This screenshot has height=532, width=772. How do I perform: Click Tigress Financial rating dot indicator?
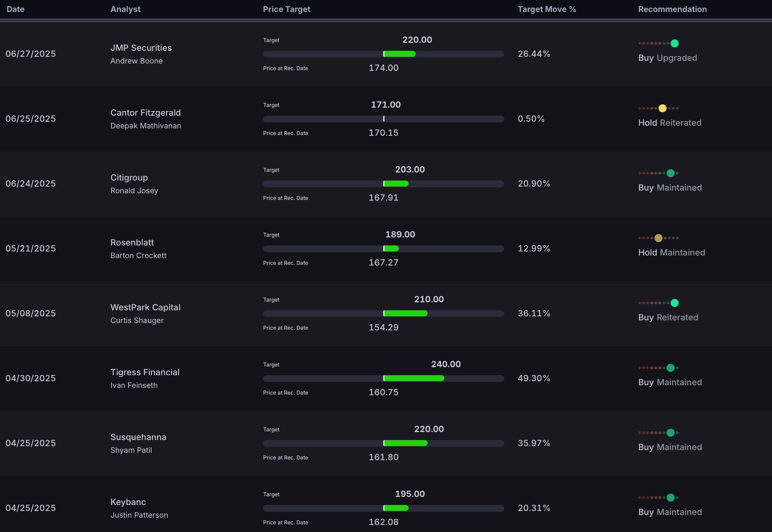point(670,368)
